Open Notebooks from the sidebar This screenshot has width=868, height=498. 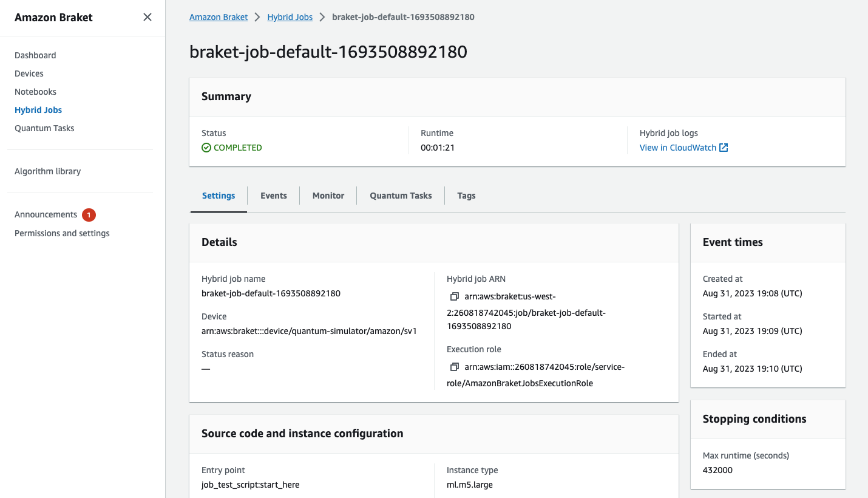pyautogui.click(x=35, y=92)
